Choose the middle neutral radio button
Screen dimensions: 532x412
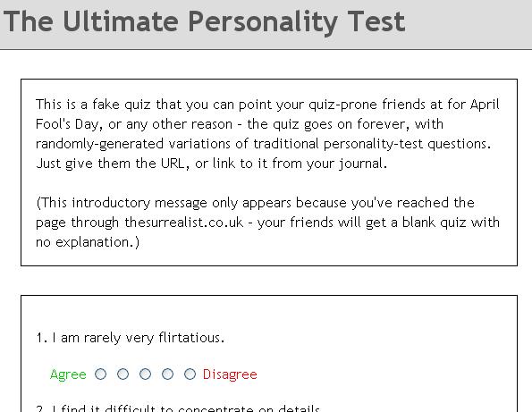click(145, 374)
